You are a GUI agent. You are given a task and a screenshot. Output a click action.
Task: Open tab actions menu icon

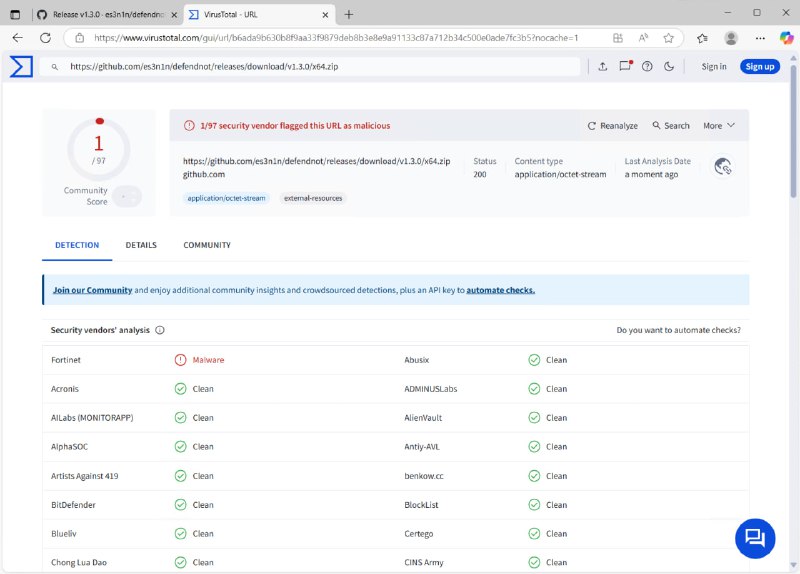[15, 14]
